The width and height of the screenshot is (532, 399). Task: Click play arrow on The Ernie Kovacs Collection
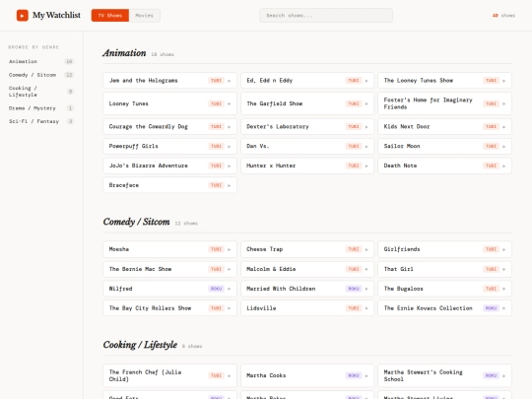pyautogui.click(x=503, y=308)
